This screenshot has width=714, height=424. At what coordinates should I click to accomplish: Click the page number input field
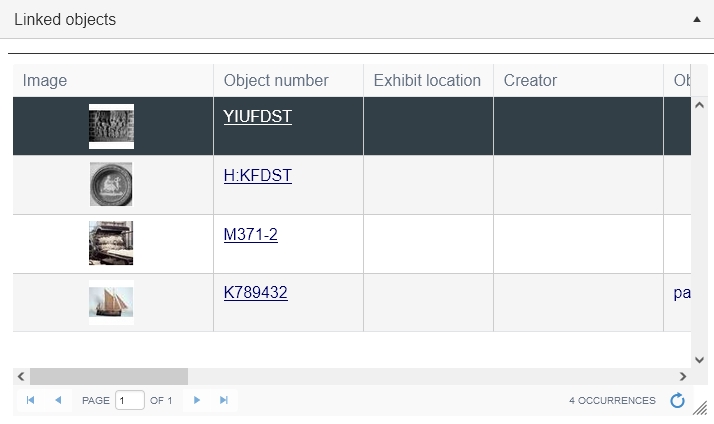tap(130, 400)
